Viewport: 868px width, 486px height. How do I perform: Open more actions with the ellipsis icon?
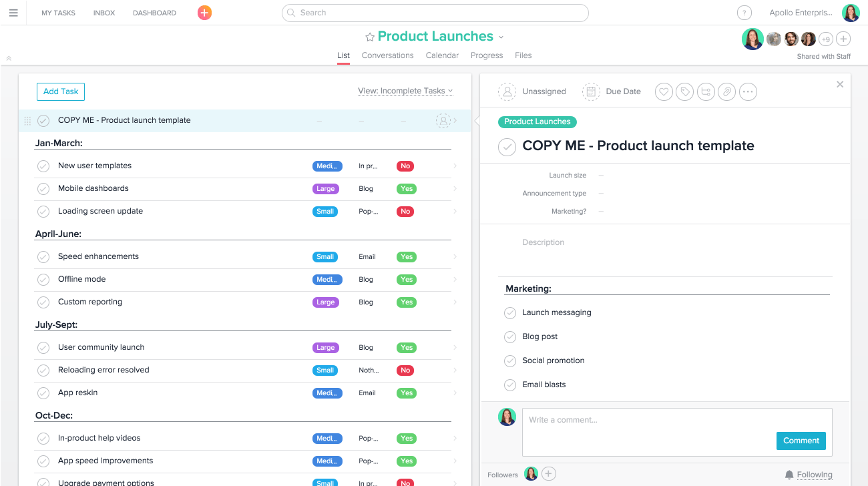748,91
